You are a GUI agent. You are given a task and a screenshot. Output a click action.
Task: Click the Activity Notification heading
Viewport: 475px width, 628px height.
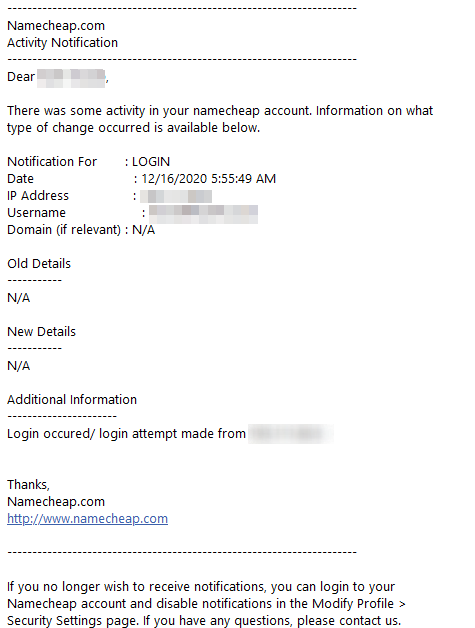click(x=62, y=43)
